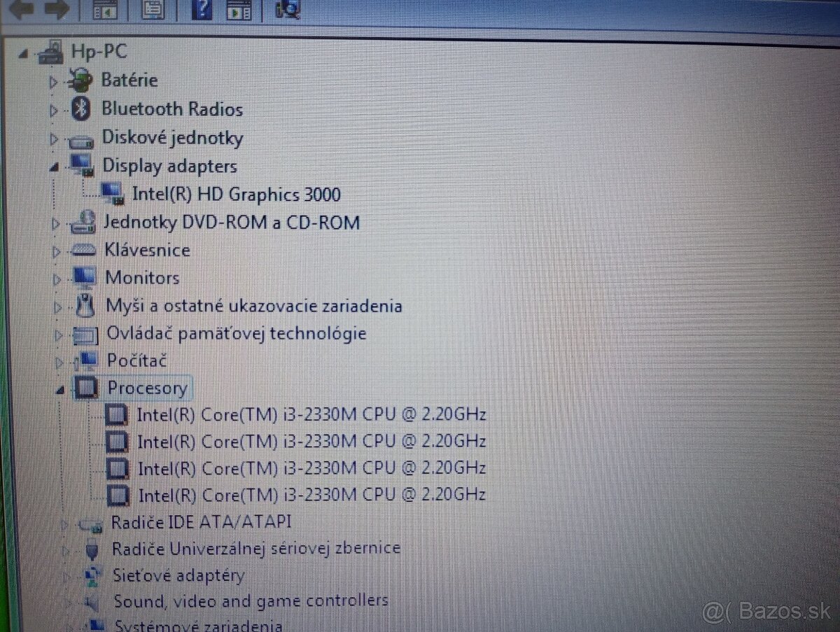Toggle the show/hide action pane icon
This screenshot has height=632, width=840.
pyautogui.click(x=239, y=10)
